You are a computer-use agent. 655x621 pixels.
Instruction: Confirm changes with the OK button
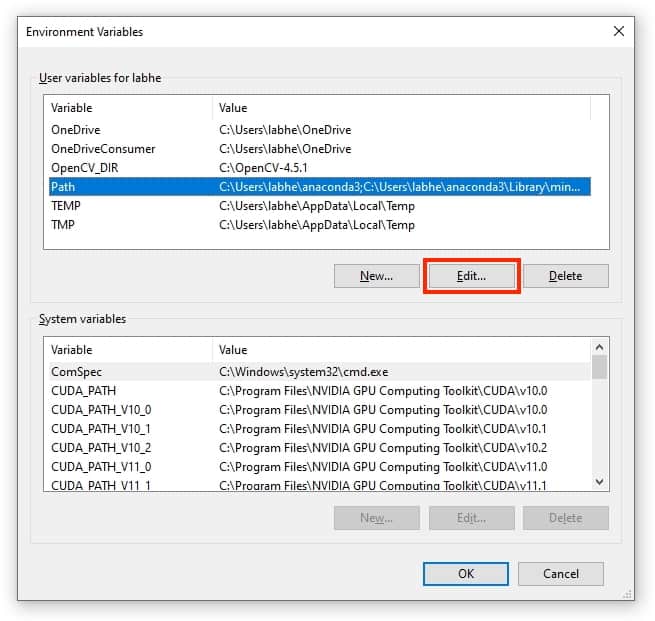pos(466,574)
